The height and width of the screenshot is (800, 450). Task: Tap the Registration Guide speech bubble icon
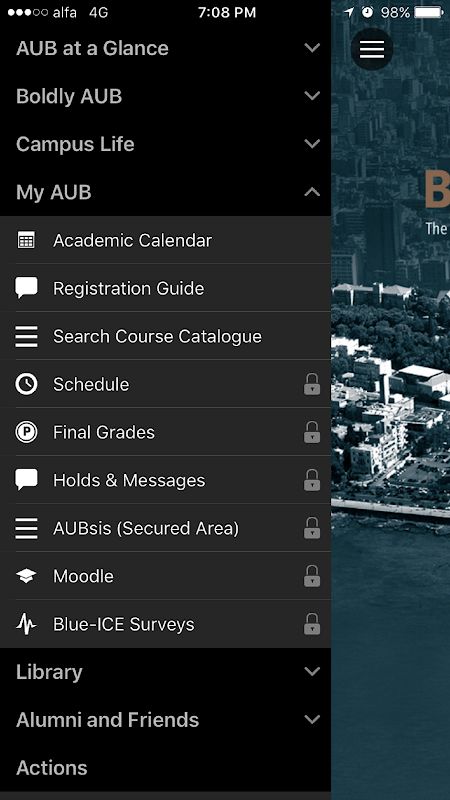pyautogui.click(x=26, y=288)
